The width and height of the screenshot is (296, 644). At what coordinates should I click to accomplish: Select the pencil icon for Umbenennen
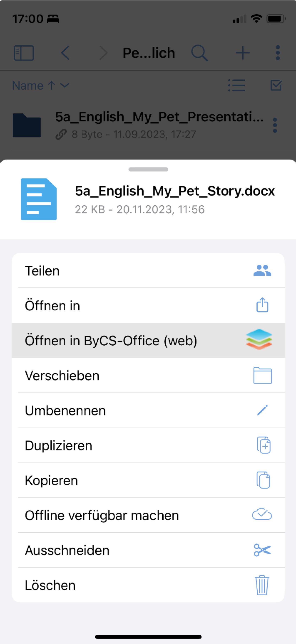click(262, 410)
